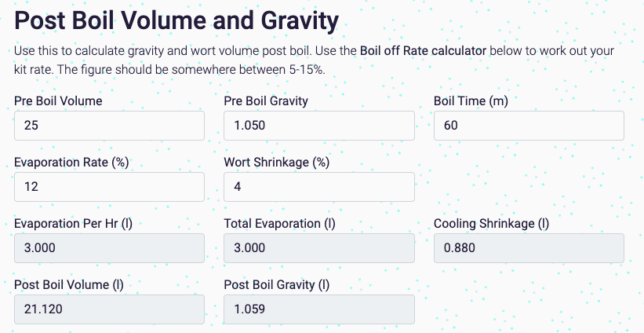644x333 pixels.
Task: Click the Total Evaporation (l) label
Action: (x=280, y=223)
